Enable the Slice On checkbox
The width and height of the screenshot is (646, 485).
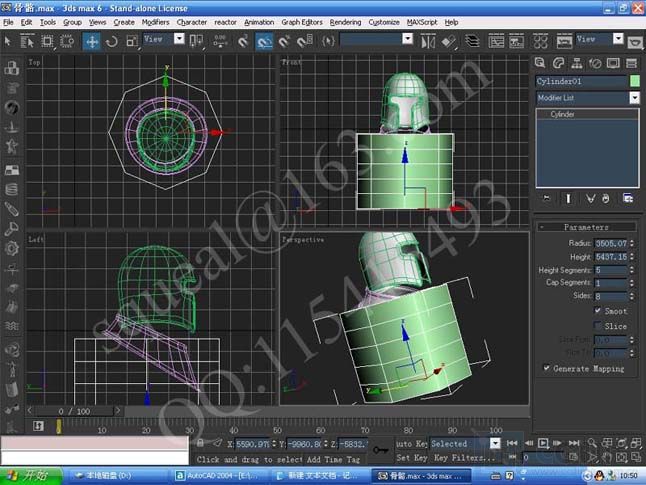click(x=597, y=326)
